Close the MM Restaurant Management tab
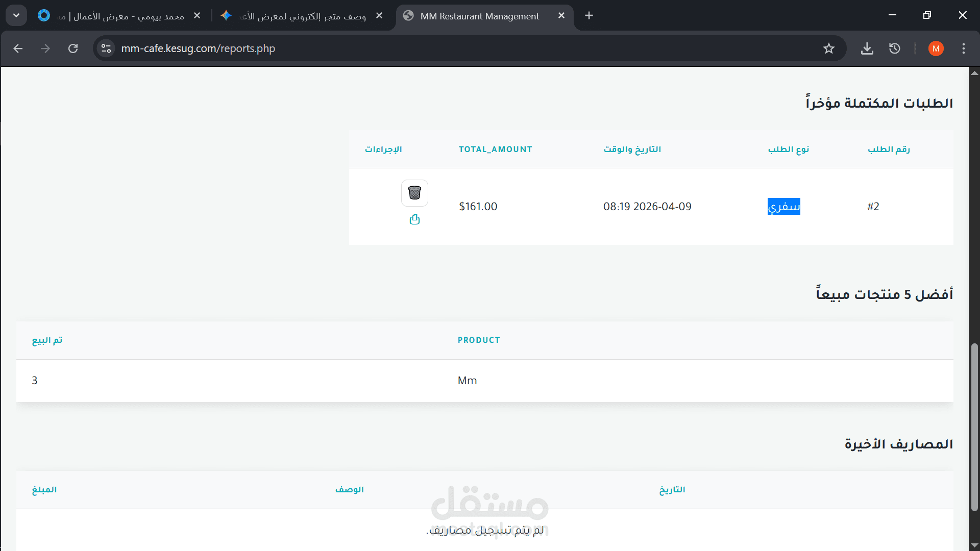980x551 pixels. click(561, 16)
